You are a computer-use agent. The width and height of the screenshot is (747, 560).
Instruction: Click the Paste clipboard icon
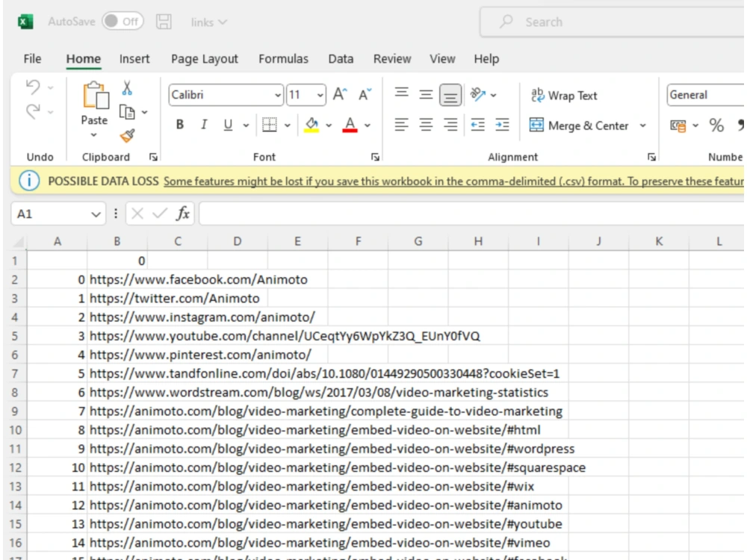(96, 96)
